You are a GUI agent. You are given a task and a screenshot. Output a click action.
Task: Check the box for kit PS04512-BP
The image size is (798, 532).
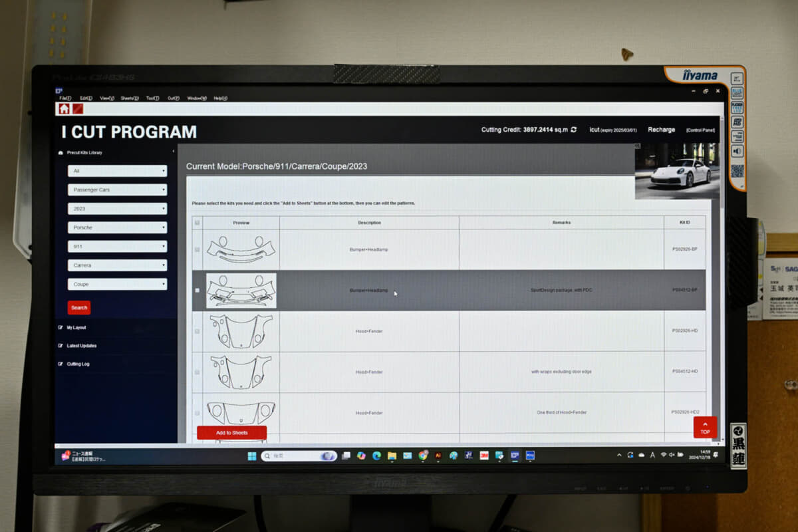[197, 290]
